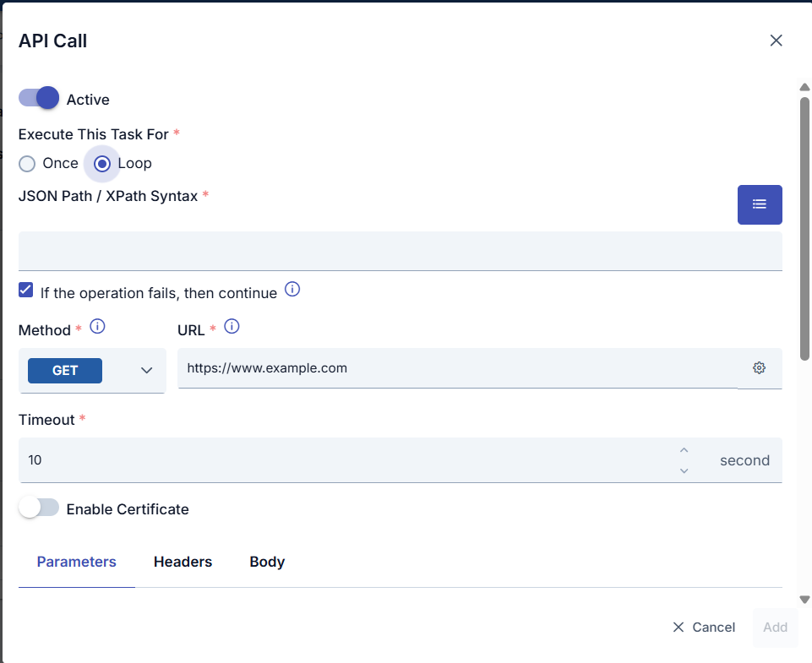The height and width of the screenshot is (663, 812).
Task: Click the info icon next to Method
Action: pos(98,326)
